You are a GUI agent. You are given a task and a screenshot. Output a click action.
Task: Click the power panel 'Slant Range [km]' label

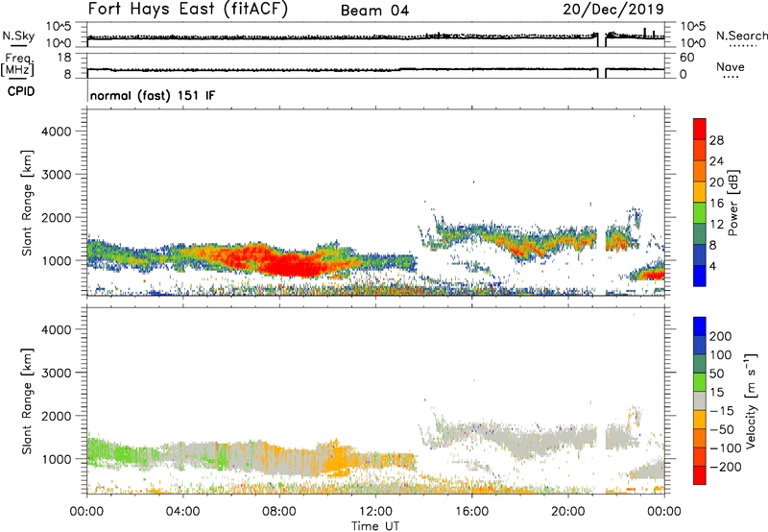click(27, 203)
